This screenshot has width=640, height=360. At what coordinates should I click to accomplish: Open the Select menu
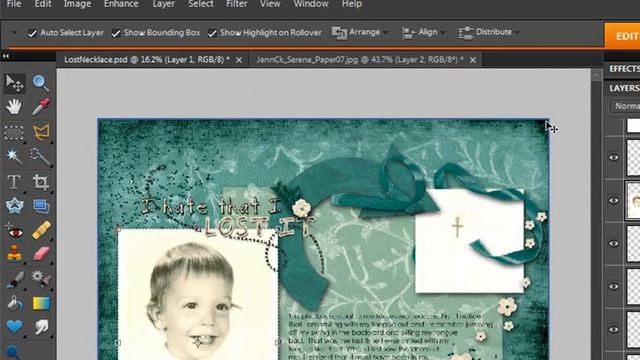tap(201, 4)
